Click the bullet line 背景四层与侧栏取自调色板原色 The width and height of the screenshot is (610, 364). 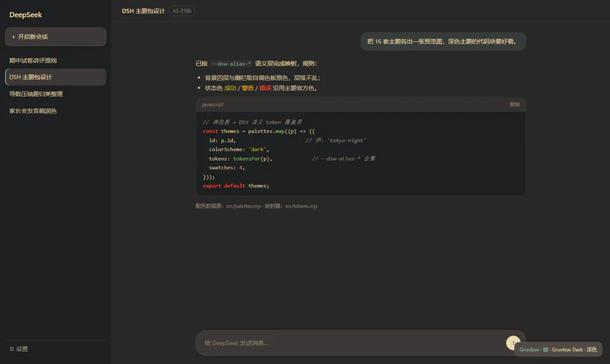pos(262,78)
